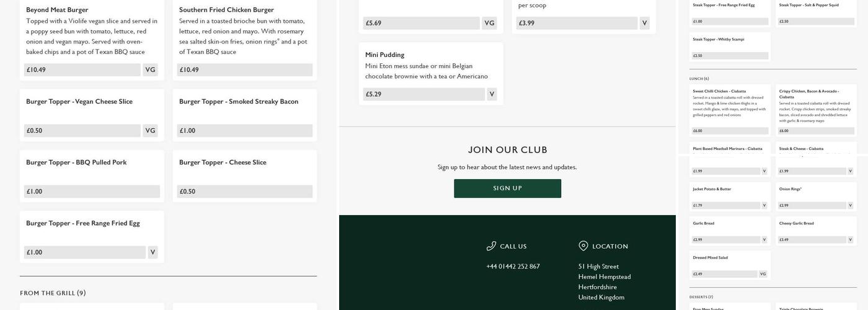Click the V badge on Jacket Potato & Butter

tap(764, 205)
